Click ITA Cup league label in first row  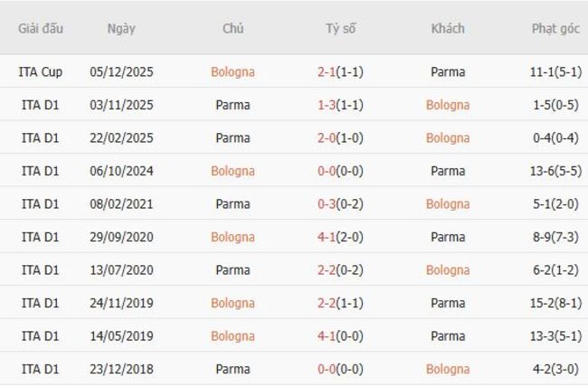coord(41,71)
